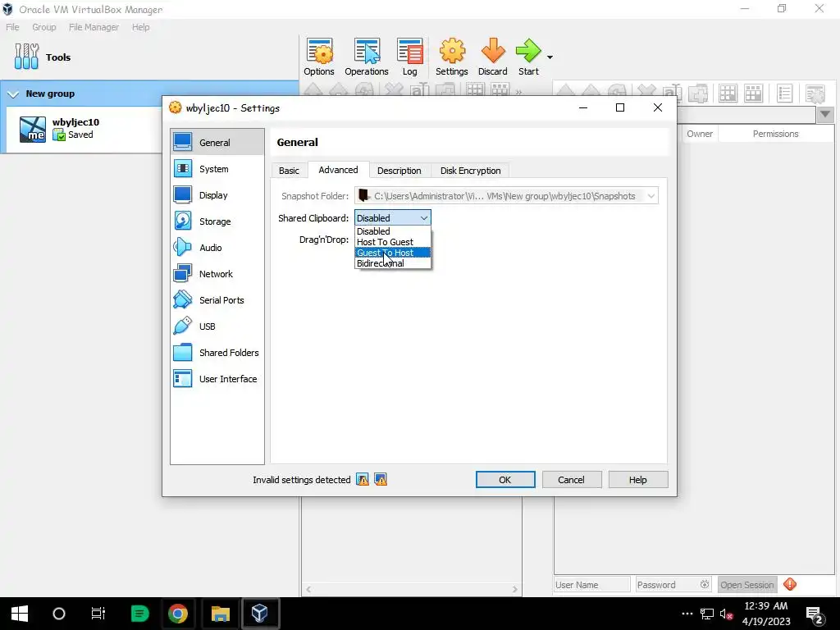This screenshot has height=630, width=840.
Task: Select the wbyljec10 virtual machine
Action: tap(83, 129)
